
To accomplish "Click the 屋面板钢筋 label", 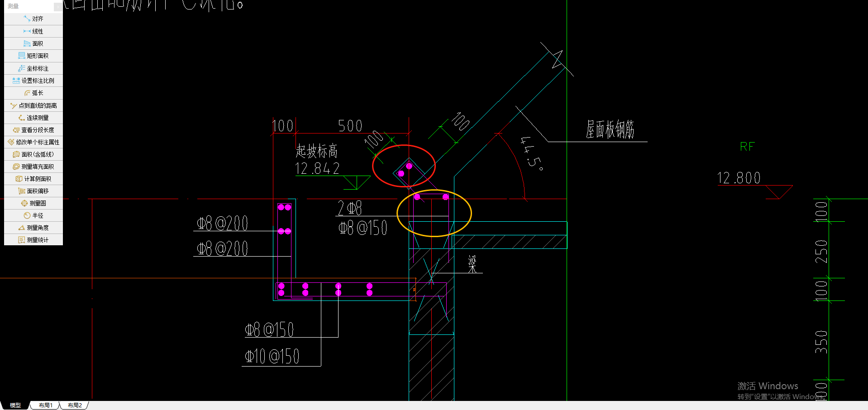I will (610, 129).
